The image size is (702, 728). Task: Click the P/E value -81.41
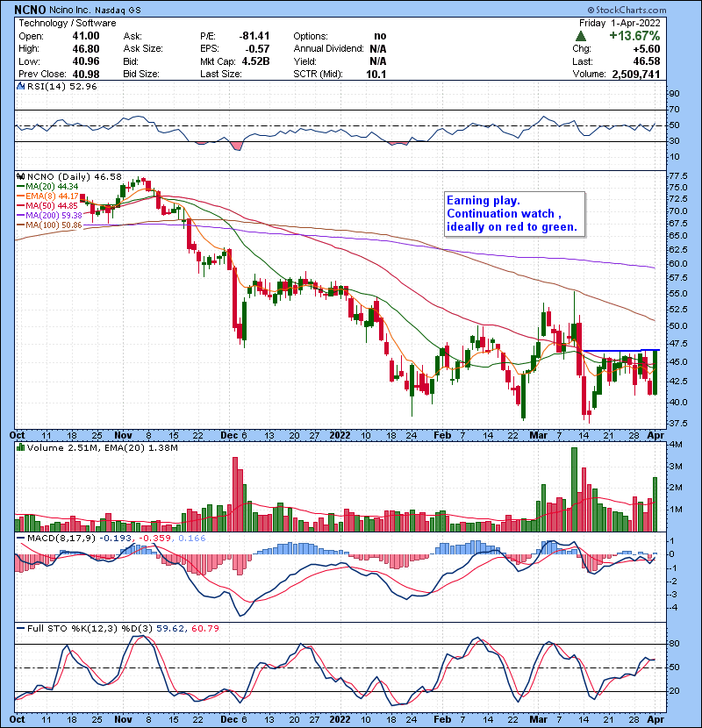click(x=254, y=36)
